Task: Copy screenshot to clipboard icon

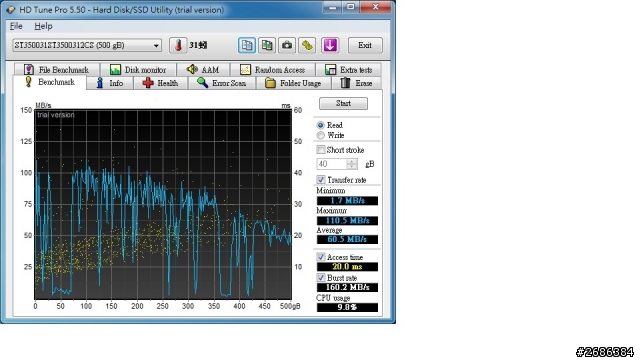Action: coord(267,45)
